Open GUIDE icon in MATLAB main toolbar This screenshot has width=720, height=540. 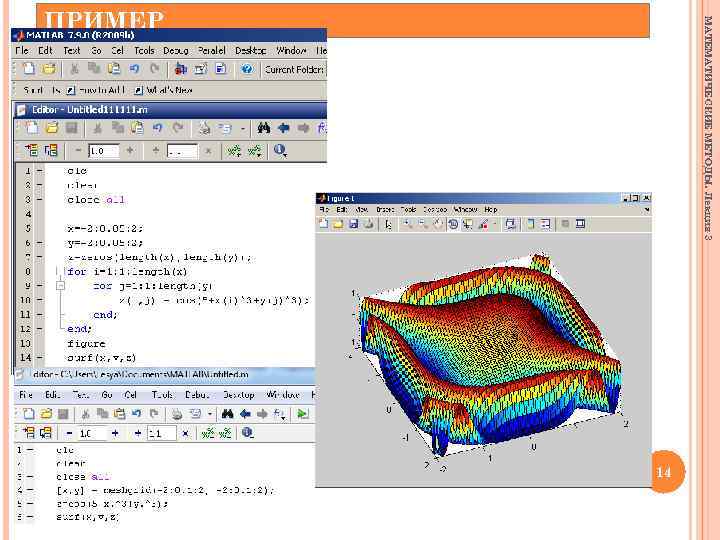pos(200,69)
